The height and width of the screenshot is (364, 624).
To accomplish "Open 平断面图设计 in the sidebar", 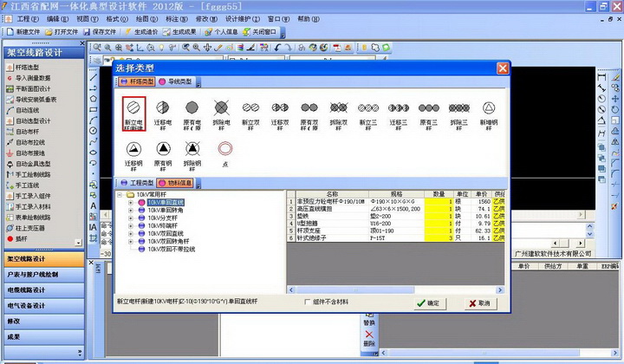I will coord(29,88).
